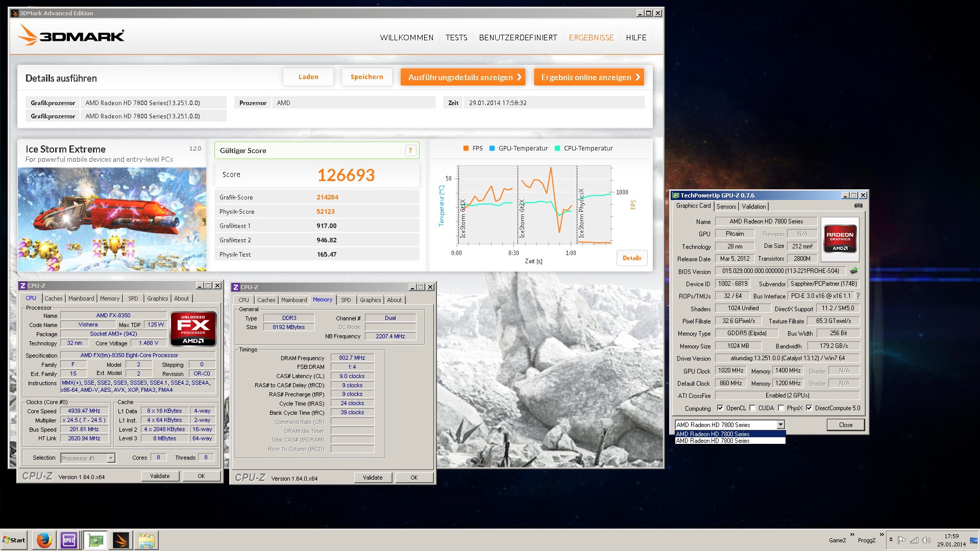The height and width of the screenshot is (551, 980).
Task: Open the Processor #1 selection dropdown in CPU-Z
Action: click(111, 458)
